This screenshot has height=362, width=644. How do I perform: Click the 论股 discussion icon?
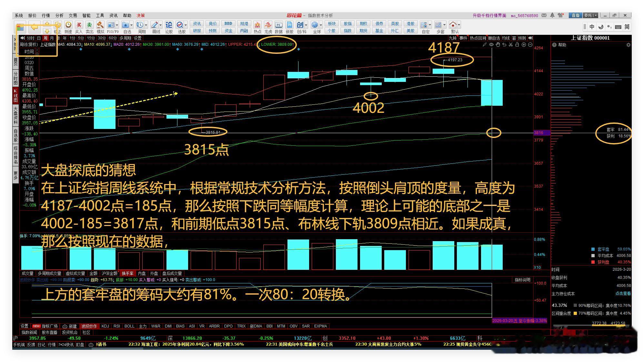click(169, 25)
